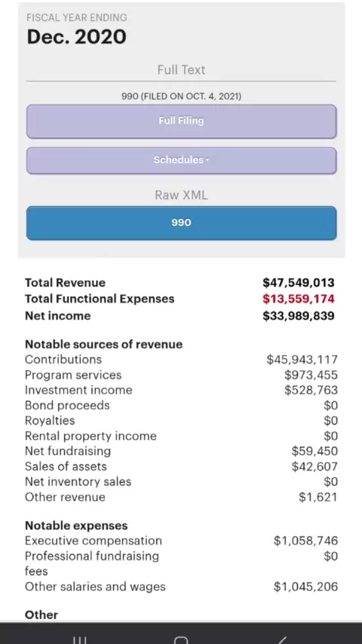The image size is (362, 644).
Task: Tap the Other salaries and wages label
Action: point(95,587)
